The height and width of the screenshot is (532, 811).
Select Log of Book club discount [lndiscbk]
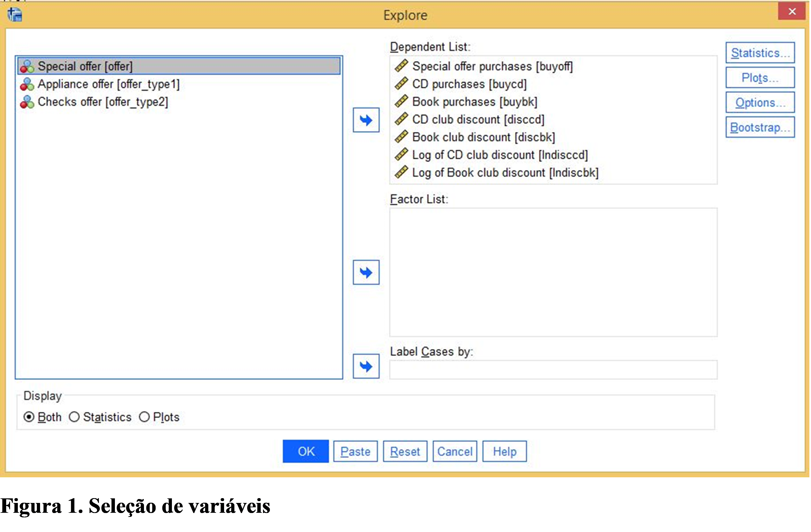coord(505,173)
